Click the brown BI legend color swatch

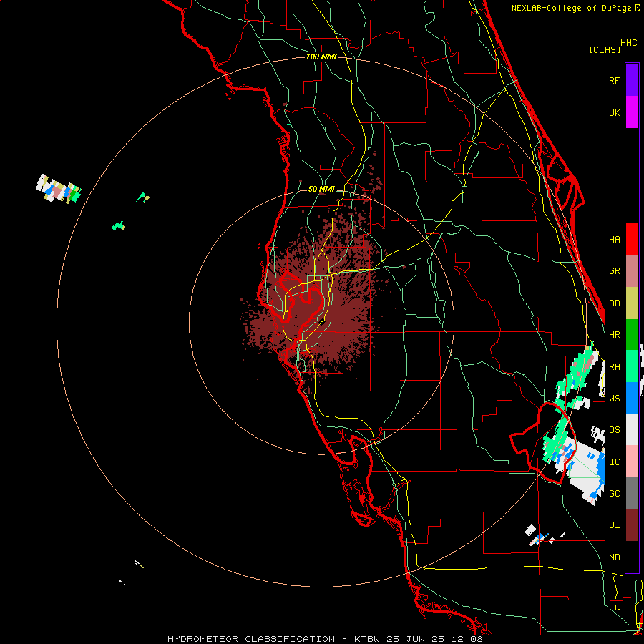(x=632, y=525)
